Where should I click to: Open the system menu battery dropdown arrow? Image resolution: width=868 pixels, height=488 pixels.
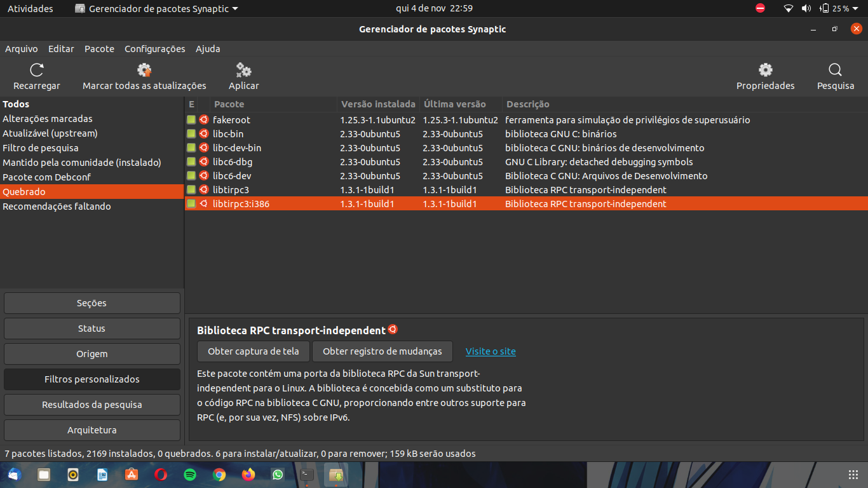coord(856,9)
